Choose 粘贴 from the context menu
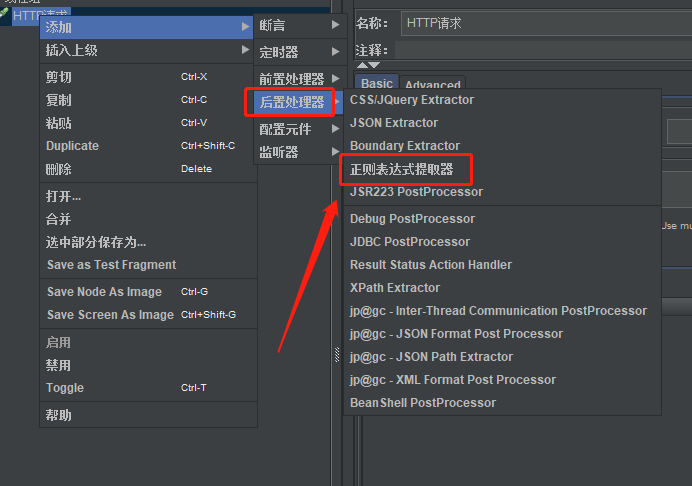 coord(148,123)
